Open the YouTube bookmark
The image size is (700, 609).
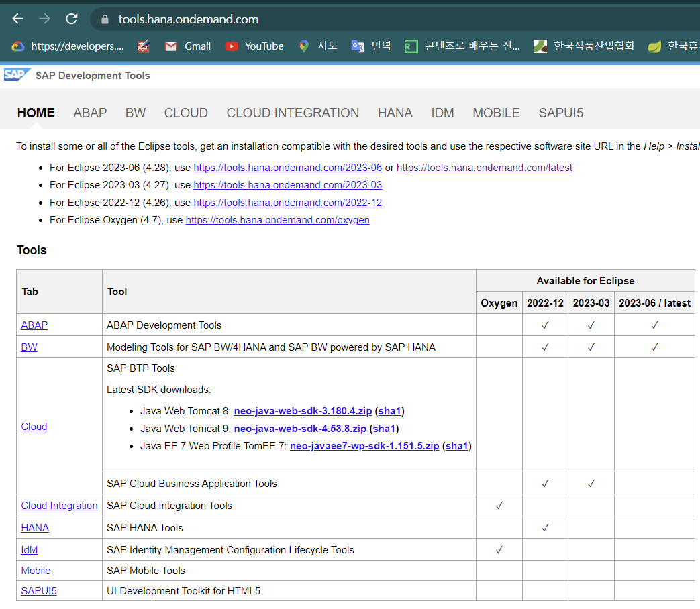pos(254,46)
